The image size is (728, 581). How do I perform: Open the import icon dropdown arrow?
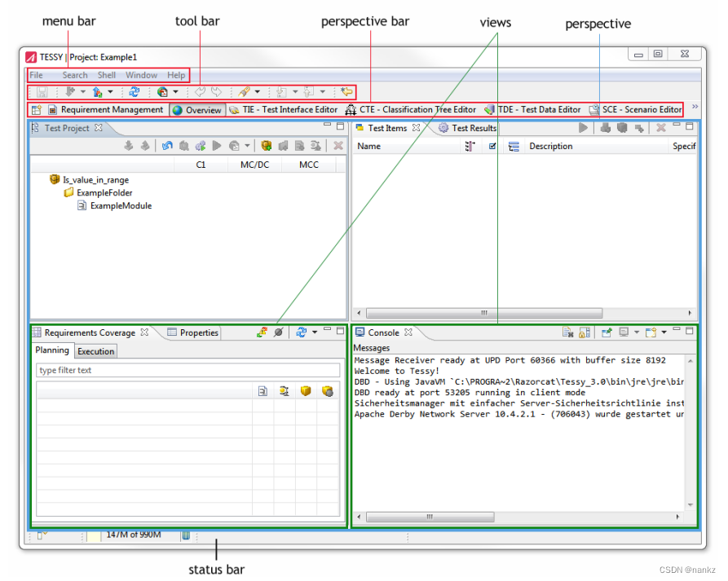coord(83,92)
